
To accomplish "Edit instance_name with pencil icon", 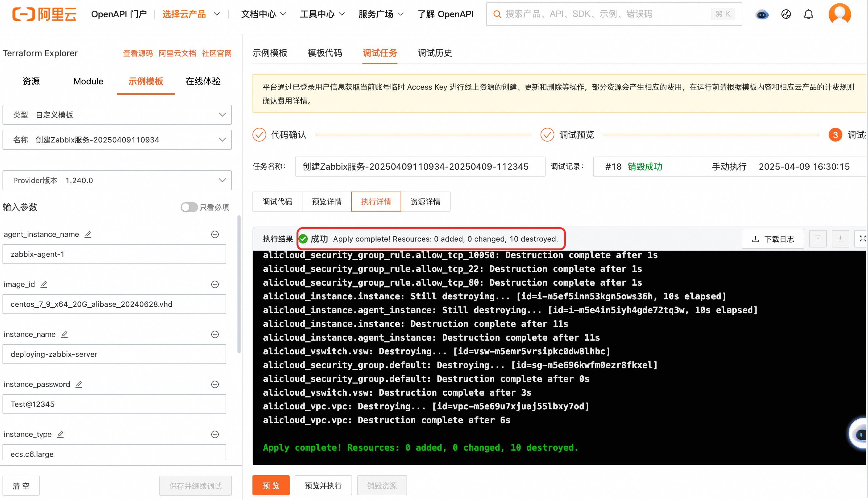I will pos(64,334).
